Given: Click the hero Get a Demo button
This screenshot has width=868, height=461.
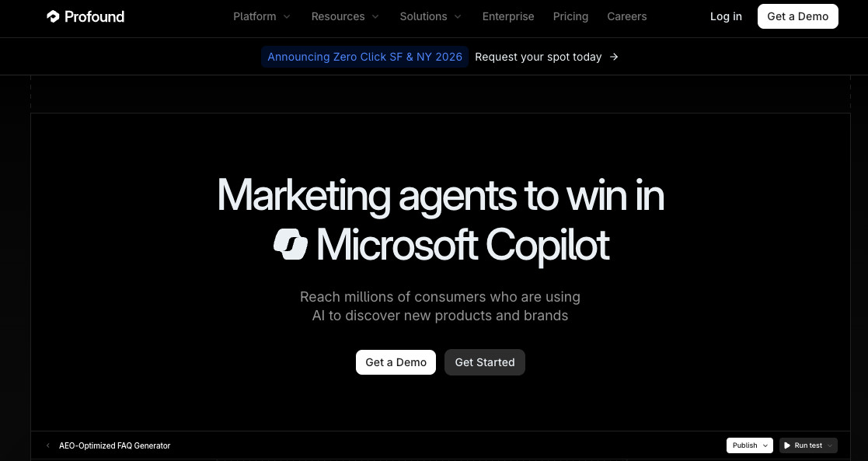Looking at the screenshot, I should [x=396, y=362].
